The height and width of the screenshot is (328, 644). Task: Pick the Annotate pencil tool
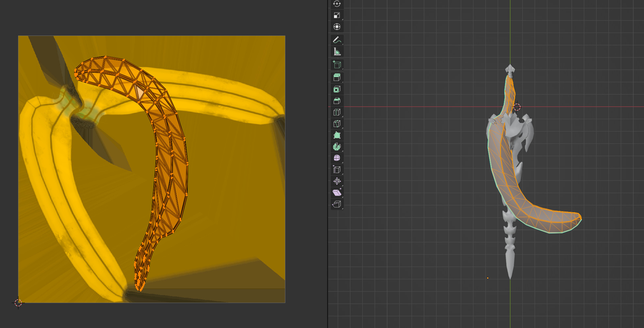coord(337,40)
